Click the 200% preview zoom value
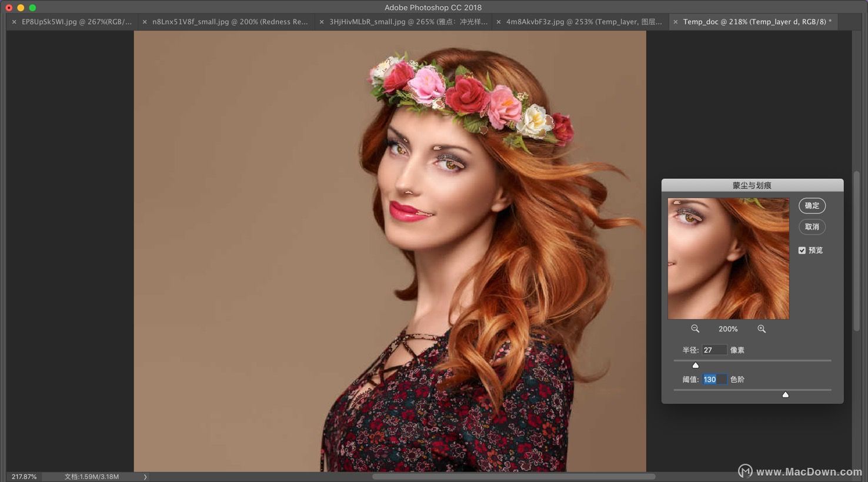Viewport: 868px width, 482px height. pyautogui.click(x=728, y=329)
